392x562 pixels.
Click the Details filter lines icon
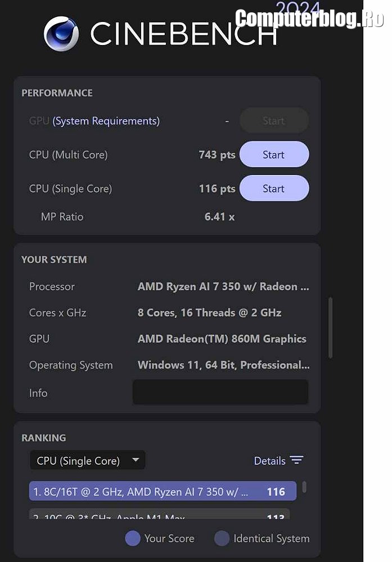pyautogui.click(x=297, y=460)
